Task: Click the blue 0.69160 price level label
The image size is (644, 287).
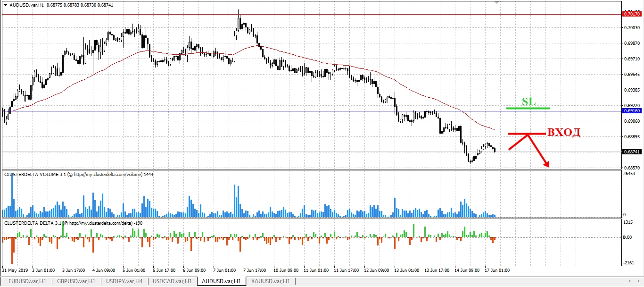Action: click(632, 111)
